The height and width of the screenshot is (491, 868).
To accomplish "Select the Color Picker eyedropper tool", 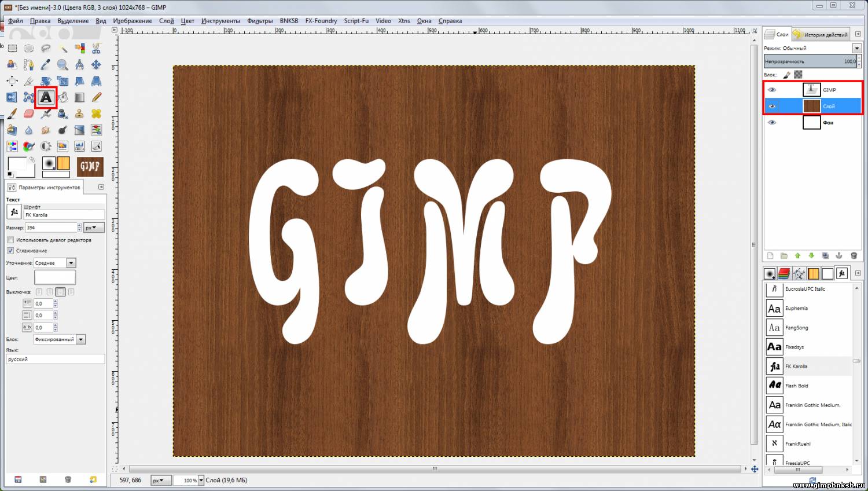I will 46,64.
